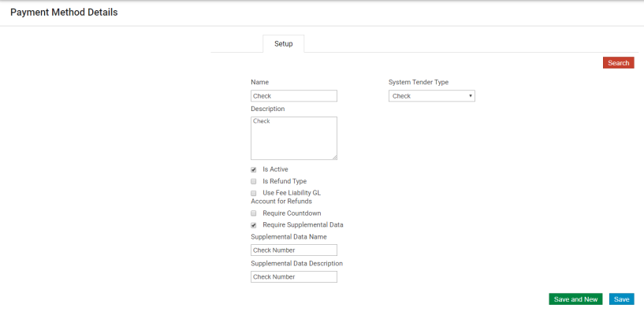This screenshot has width=644, height=315.
Task: Click the Name field label
Action: click(x=259, y=82)
